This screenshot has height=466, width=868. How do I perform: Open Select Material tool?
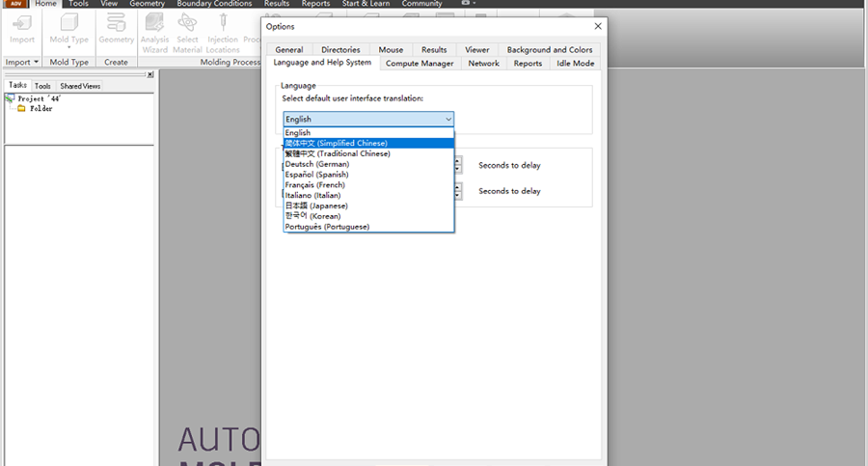(187, 33)
